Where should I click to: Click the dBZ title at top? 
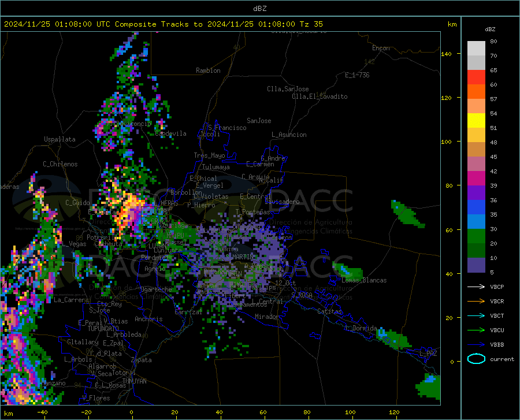[x=259, y=9]
